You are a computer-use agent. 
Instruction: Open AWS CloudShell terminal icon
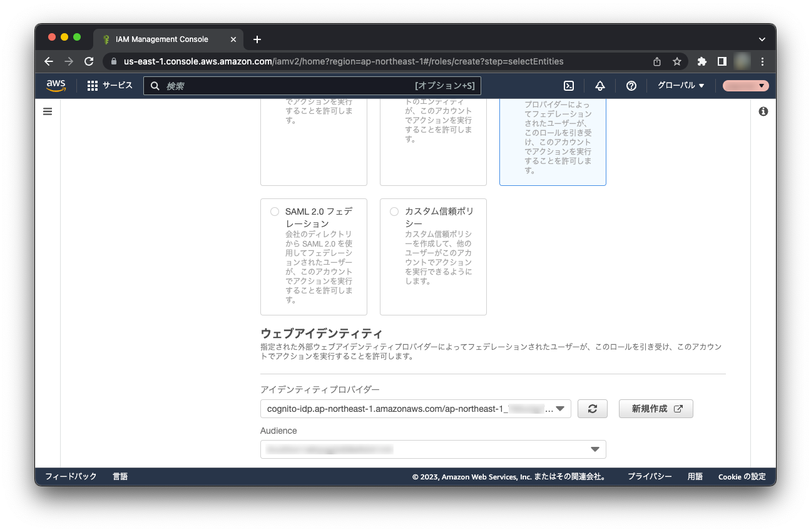click(569, 86)
